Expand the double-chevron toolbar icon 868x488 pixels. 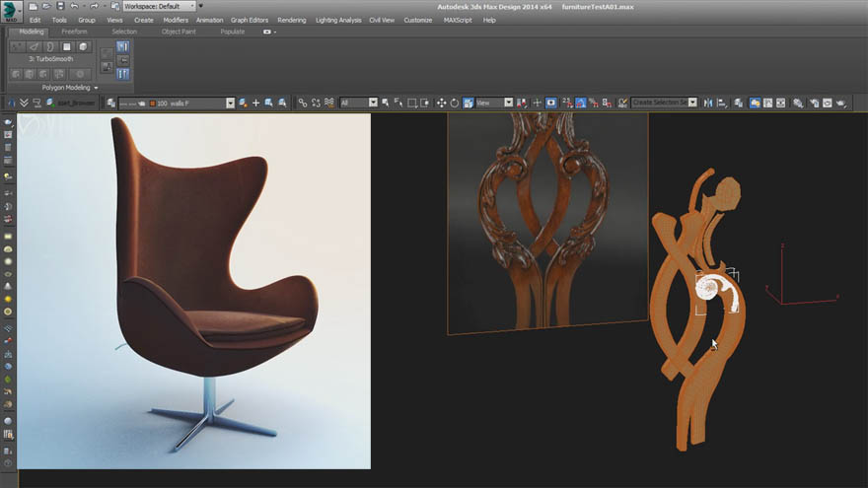pos(24,103)
